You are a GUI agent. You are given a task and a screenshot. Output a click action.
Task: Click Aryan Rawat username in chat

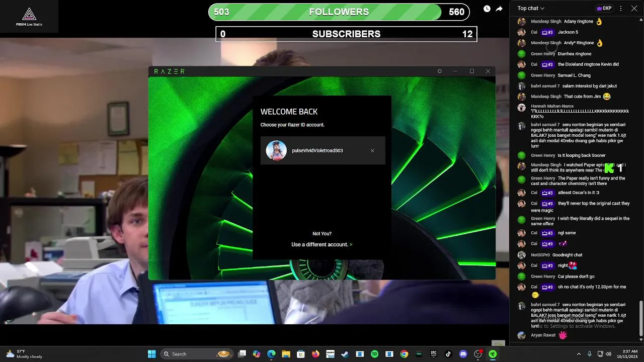(x=543, y=335)
